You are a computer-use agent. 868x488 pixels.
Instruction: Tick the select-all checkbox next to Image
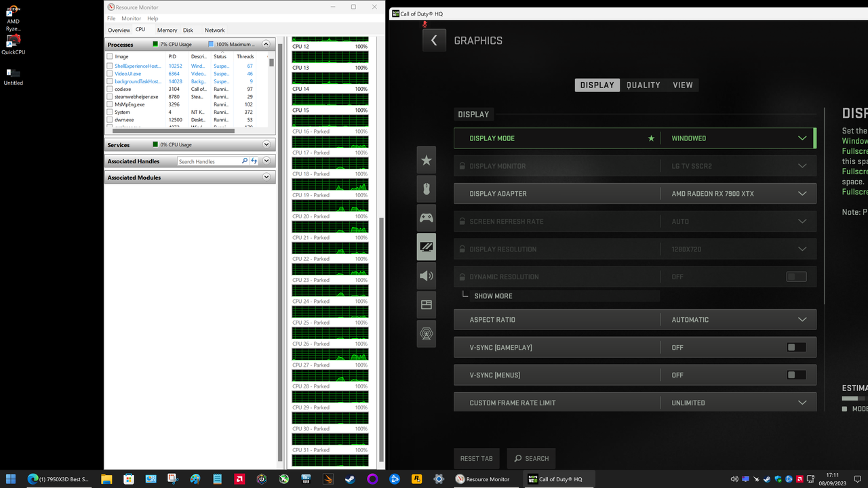click(x=110, y=56)
